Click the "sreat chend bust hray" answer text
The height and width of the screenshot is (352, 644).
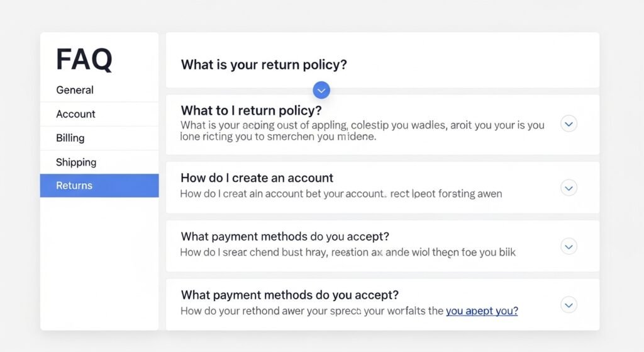tap(347, 253)
